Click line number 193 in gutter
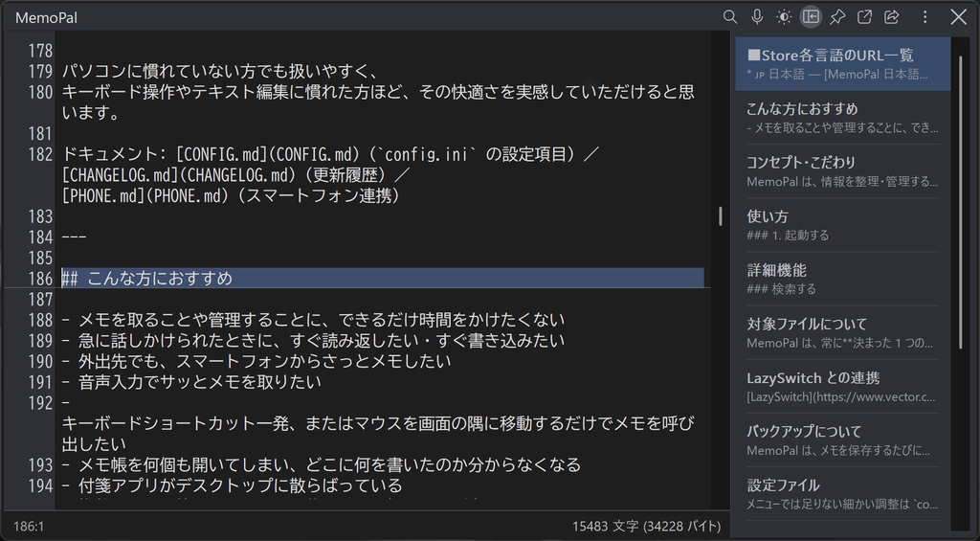The image size is (980, 541). pyautogui.click(x=40, y=465)
